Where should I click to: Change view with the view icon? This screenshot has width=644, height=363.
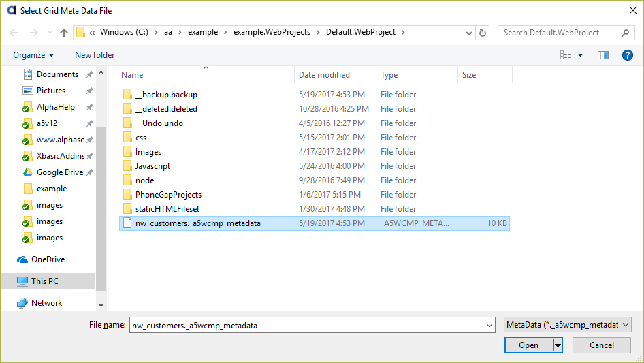click(x=566, y=55)
